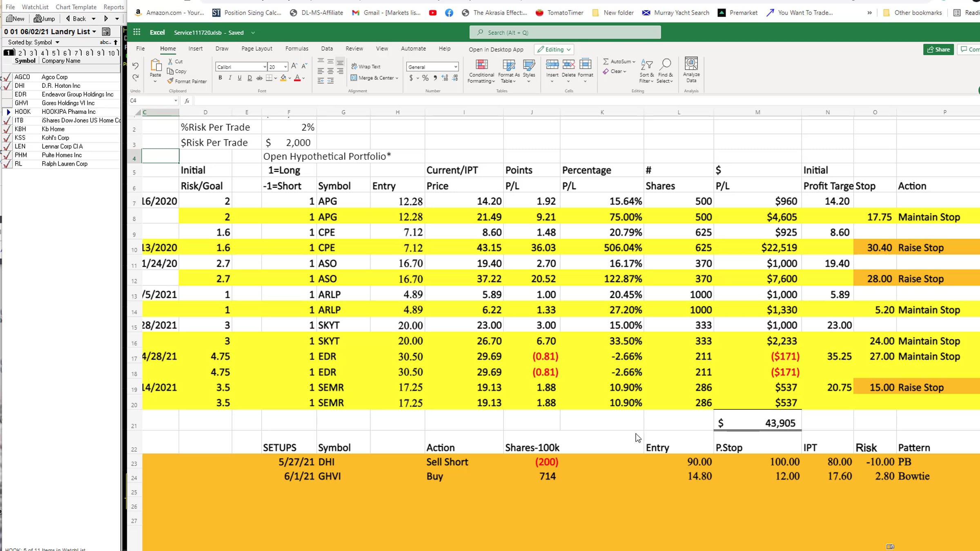
Task: Toggle Bold formatting
Action: pyautogui.click(x=220, y=78)
